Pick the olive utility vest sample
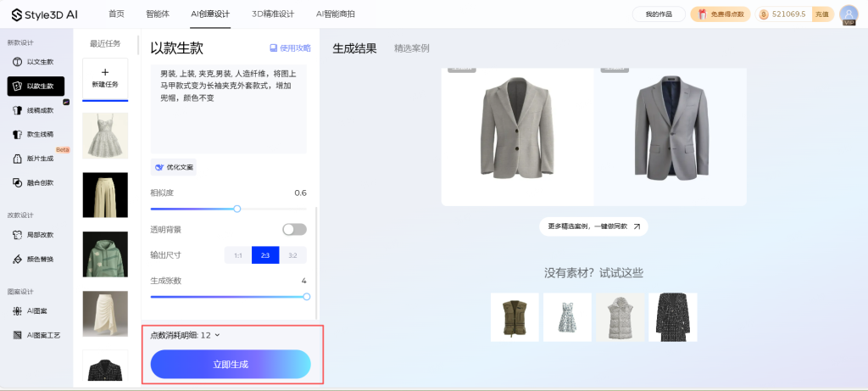 [515, 317]
